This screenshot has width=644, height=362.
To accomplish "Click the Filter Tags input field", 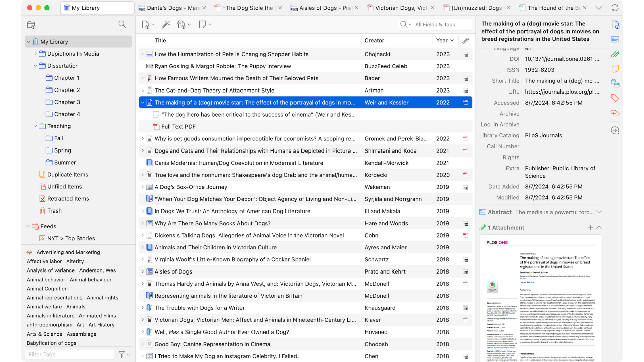I will (69, 354).
